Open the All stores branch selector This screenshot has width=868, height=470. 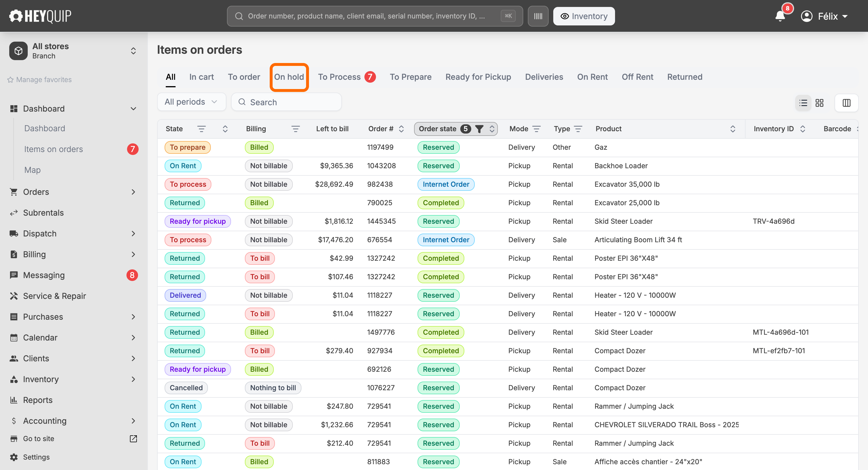click(73, 51)
